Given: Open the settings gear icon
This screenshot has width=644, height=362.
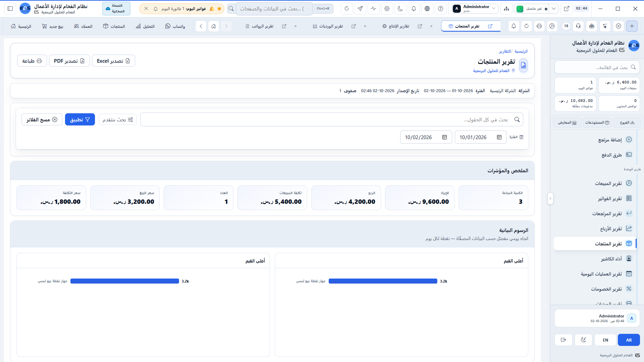Looking at the screenshot, I should tap(387, 9).
